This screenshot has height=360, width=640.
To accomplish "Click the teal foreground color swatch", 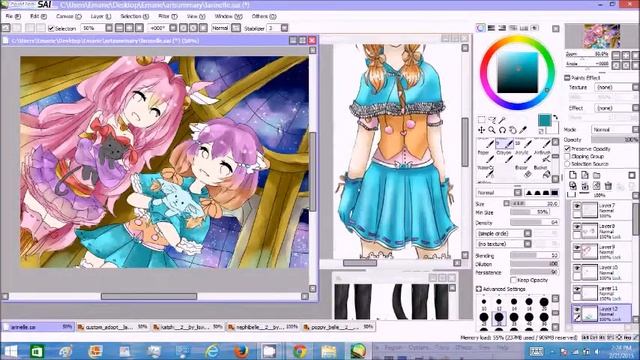I will point(544,120).
